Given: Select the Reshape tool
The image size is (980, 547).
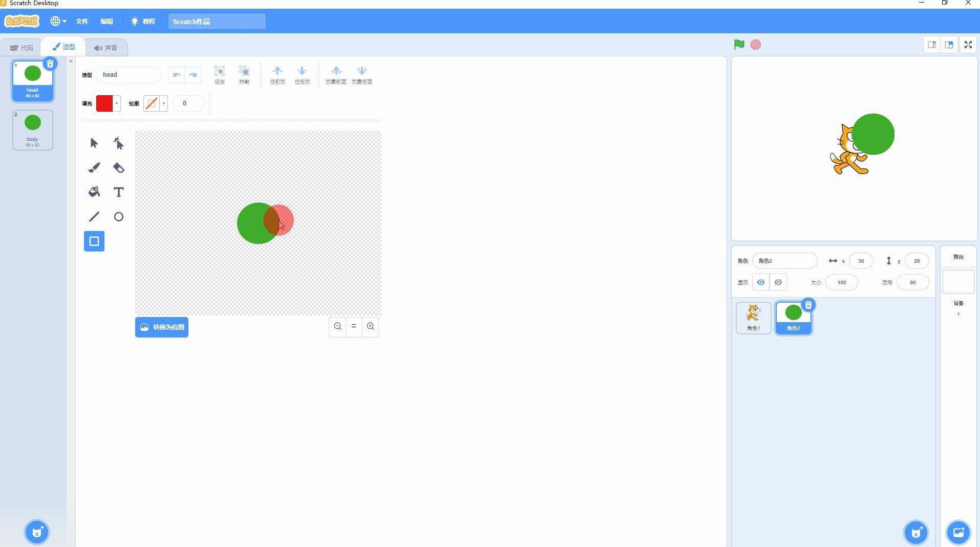Looking at the screenshot, I should click(119, 143).
